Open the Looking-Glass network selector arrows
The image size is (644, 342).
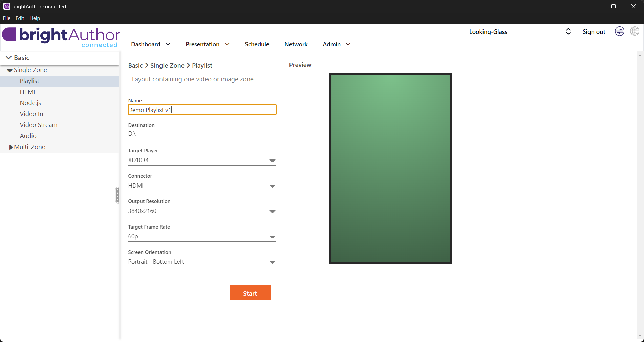568,31
